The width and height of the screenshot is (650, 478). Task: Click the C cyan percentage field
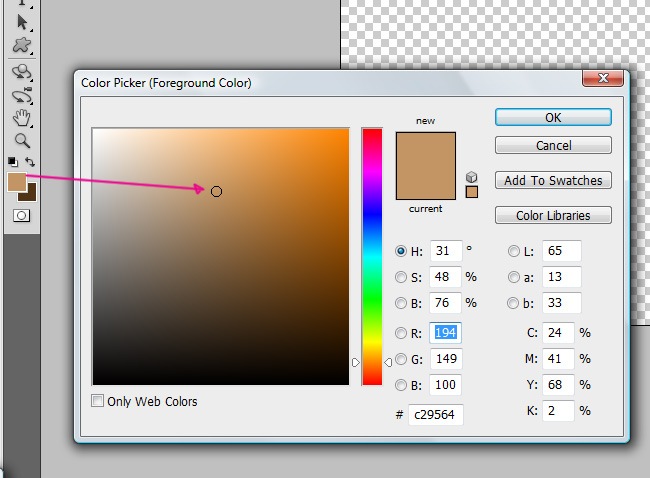[558, 333]
